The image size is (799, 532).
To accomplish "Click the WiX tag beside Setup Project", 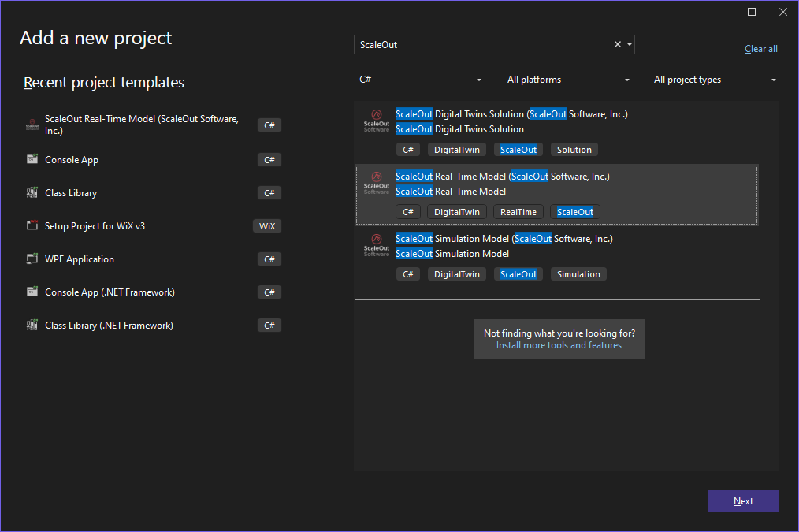I will [x=267, y=225].
